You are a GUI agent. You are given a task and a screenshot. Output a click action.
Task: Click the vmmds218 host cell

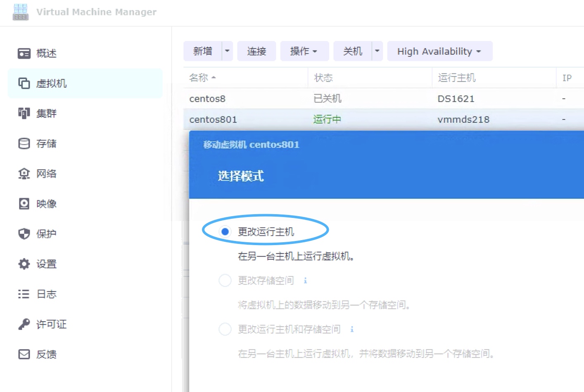tap(463, 119)
